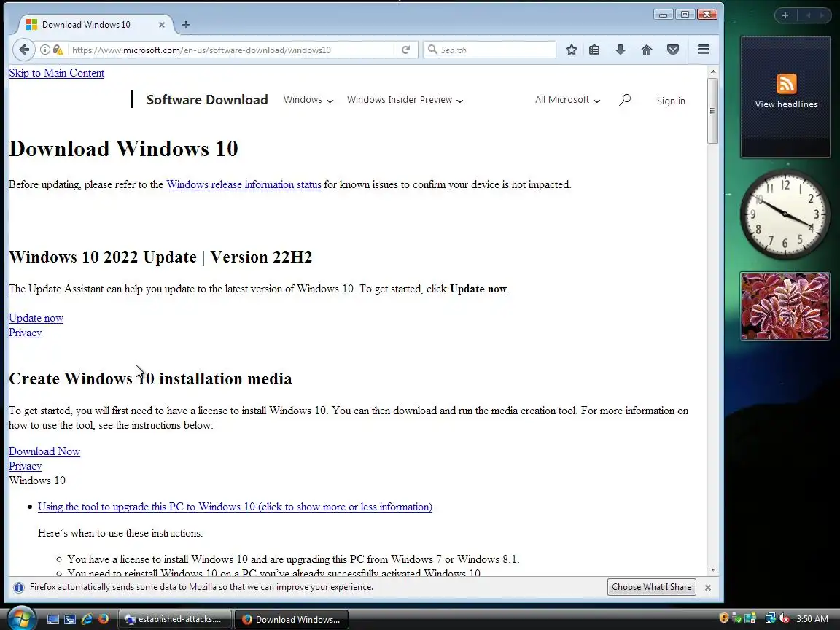This screenshot has height=630, width=840.
Task: Click inside the URL address bar
Action: pos(230,50)
